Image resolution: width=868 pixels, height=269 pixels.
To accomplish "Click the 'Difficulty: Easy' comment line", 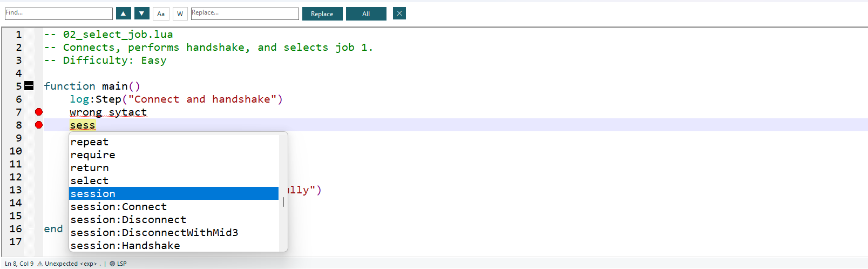I will click(105, 60).
